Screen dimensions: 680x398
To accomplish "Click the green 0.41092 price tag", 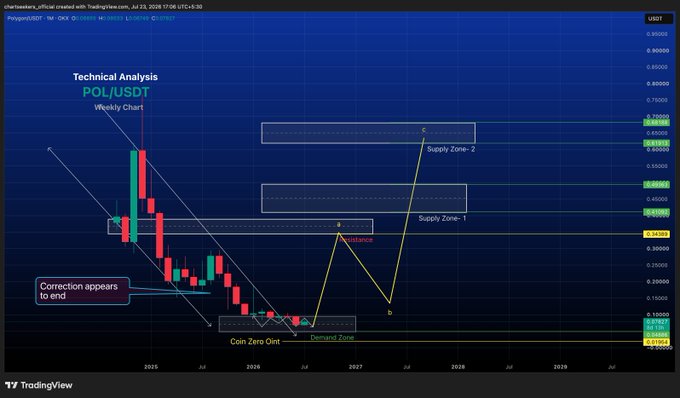I will 657,212.
